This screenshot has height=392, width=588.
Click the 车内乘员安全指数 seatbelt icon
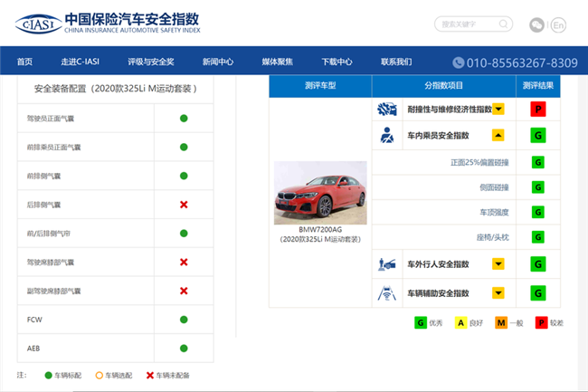point(387,136)
